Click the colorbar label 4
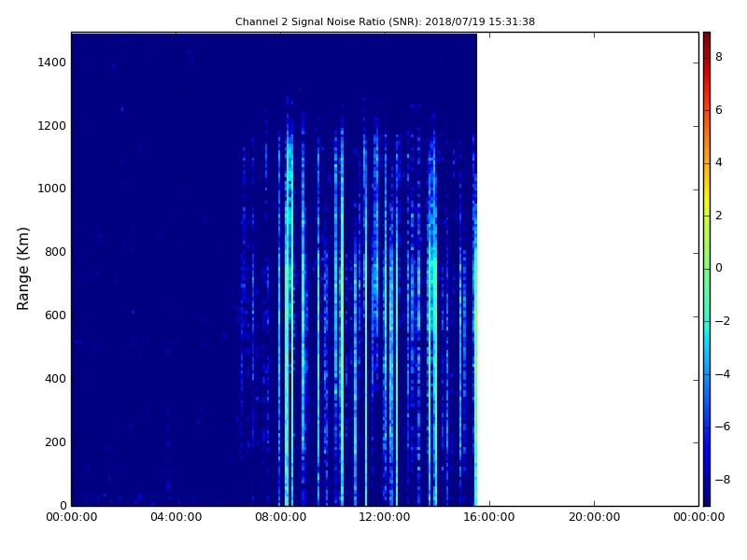The height and width of the screenshot is (560, 747). tap(719, 162)
